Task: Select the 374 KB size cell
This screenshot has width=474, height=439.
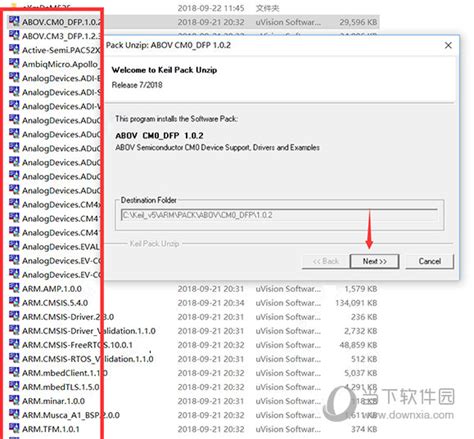Action: click(364, 429)
